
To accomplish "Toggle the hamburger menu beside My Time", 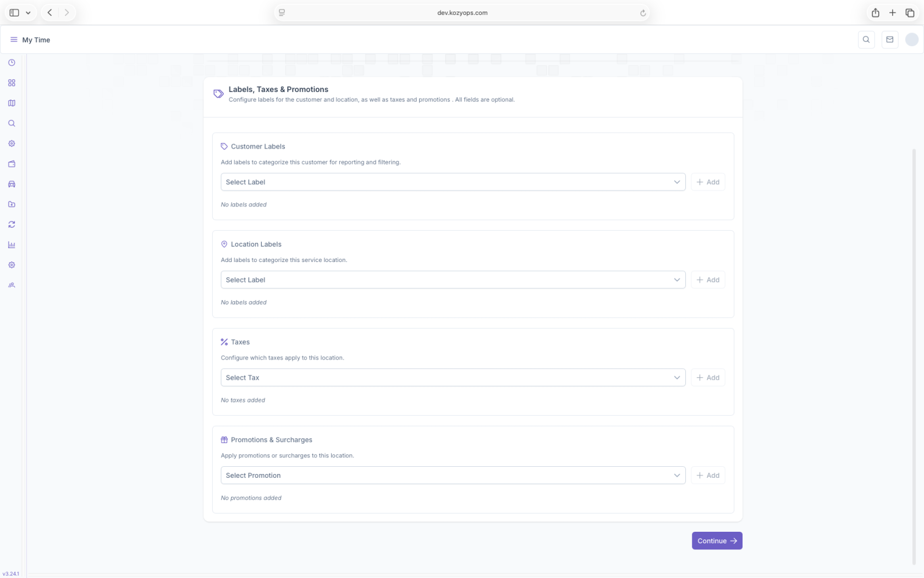I will pyautogui.click(x=14, y=40).
